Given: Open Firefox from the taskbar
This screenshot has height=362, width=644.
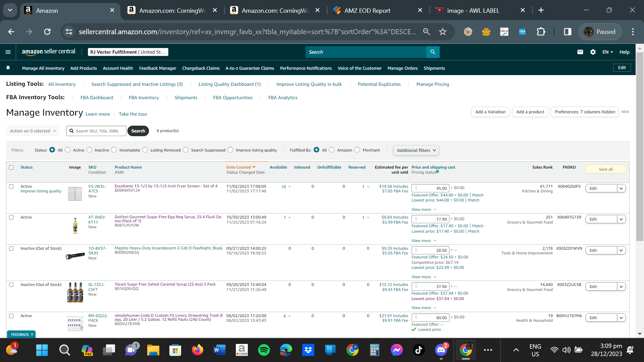Looking at the screenshot, I should click(x=197, y=350).
